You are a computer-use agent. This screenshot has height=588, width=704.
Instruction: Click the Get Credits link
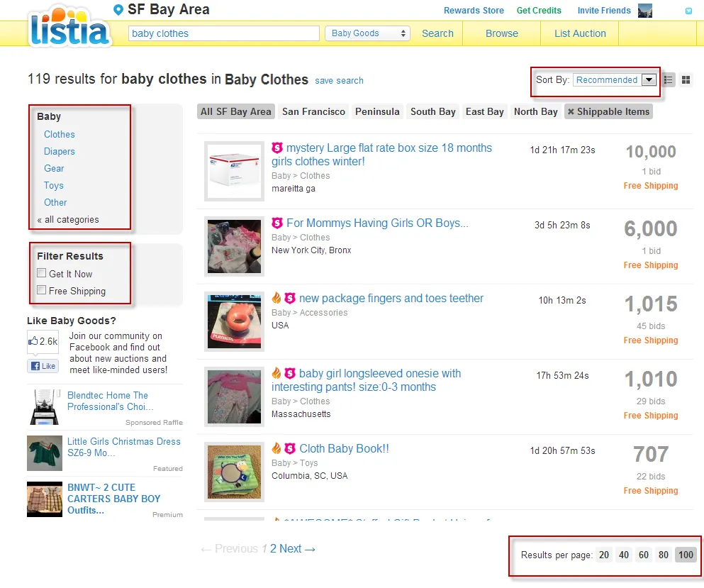(x=539, y=11)
